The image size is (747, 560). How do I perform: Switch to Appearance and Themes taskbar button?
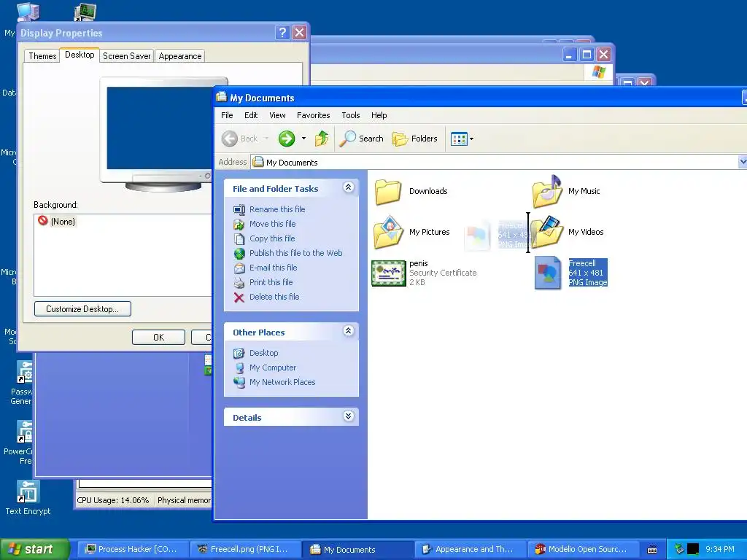(470, 549)
